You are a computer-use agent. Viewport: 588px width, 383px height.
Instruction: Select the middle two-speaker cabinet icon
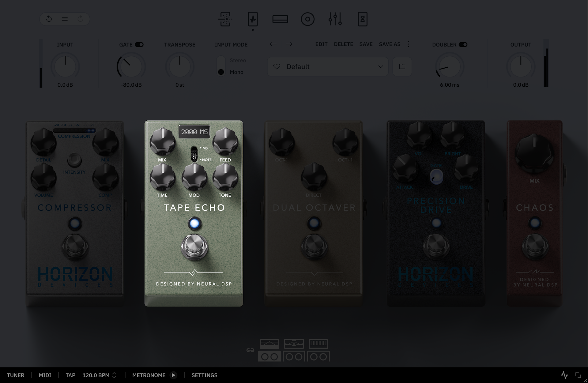294,356
